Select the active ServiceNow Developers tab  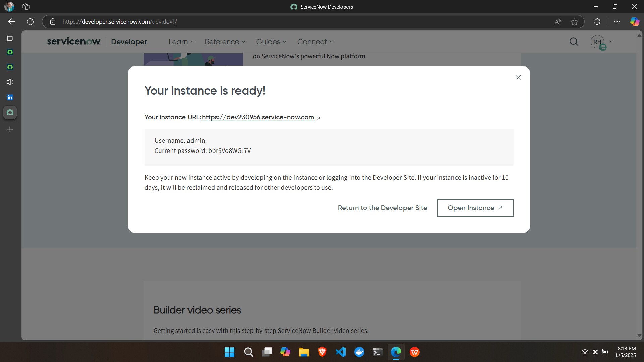pos(10,112)
